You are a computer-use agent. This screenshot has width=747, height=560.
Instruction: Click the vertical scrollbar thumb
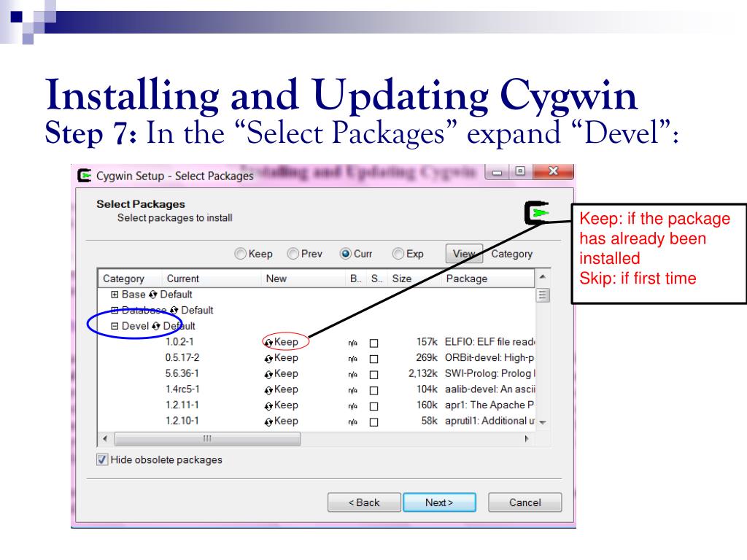pyautogui.click(x=543, y=295)
